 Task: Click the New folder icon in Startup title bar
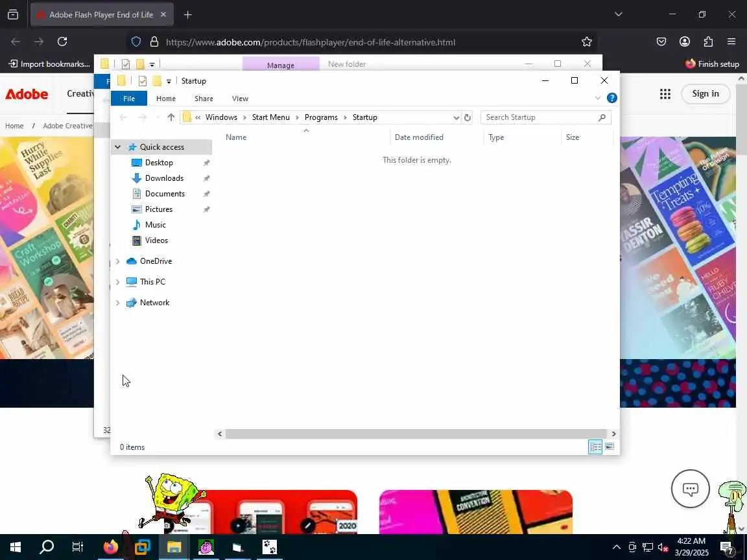(x=157, y=81)
